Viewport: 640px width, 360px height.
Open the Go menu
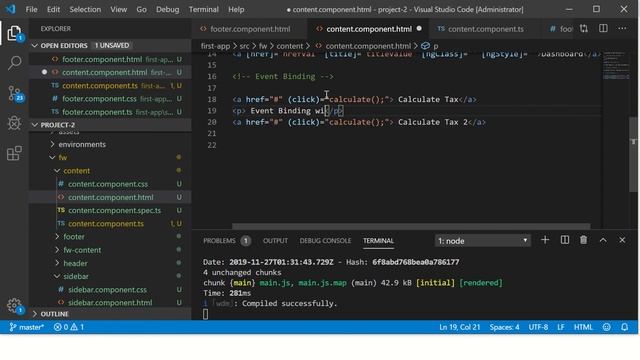pos(141,9)
